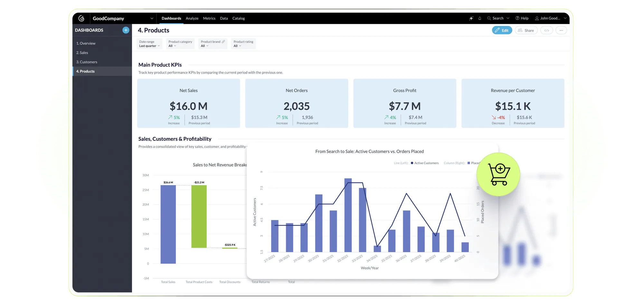The width and height of the screenshot is (644, 307).
Task: Switch to the Dashboards tab
Action: pyautogui.click(x=171, y=18)
